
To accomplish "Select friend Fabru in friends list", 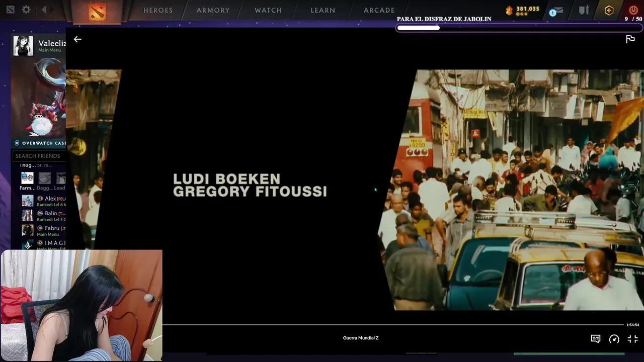I will coord(43,231).
